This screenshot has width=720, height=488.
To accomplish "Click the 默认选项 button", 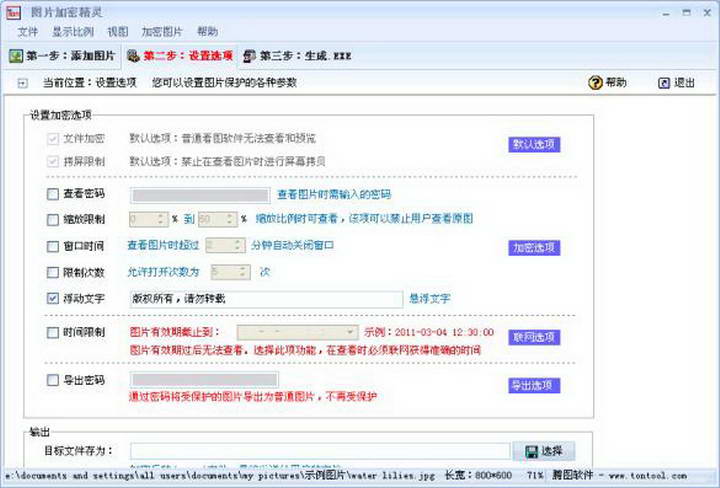I will pos(534,145).
